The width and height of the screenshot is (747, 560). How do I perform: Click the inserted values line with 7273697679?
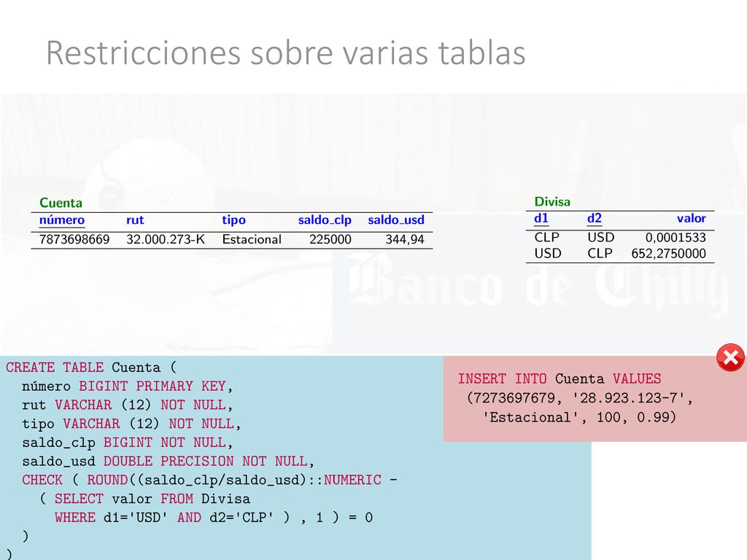coord(579,398)
